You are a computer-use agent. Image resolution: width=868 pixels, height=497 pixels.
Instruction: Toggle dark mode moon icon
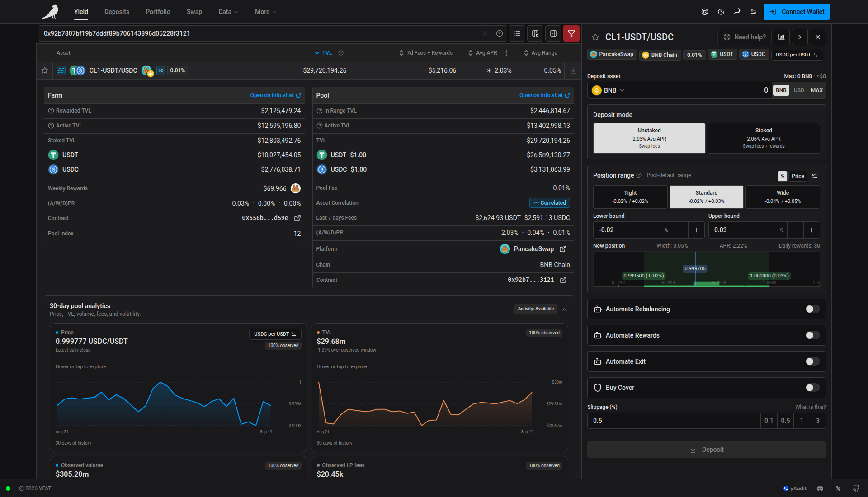point(721,12)
